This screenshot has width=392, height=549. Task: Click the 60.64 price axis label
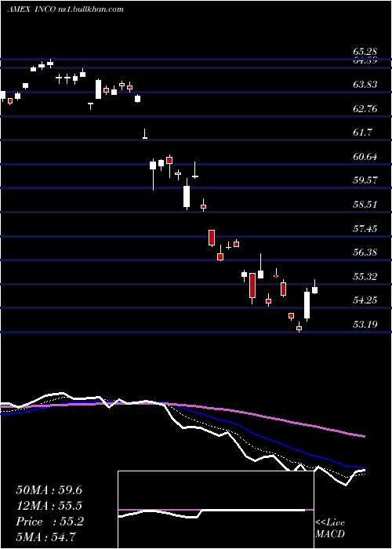coord(365,157)
